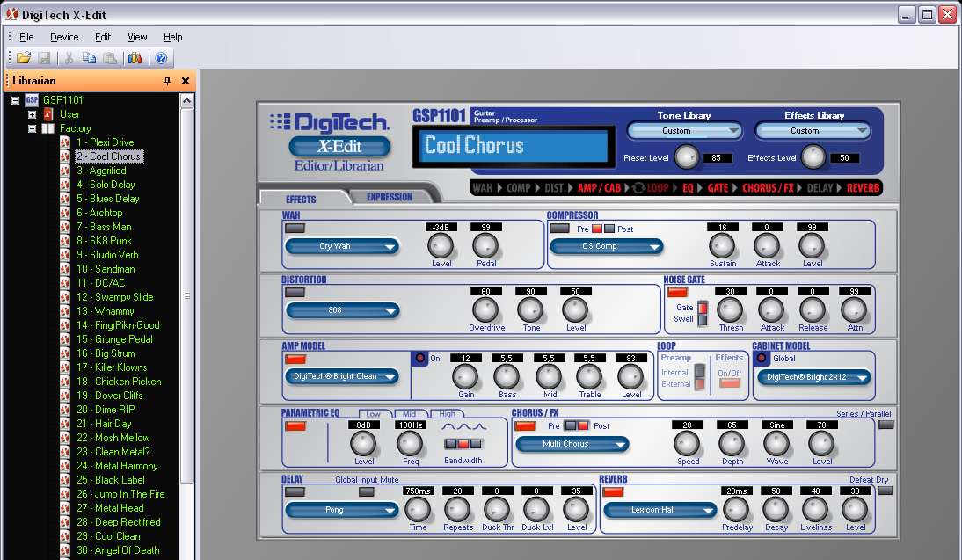Open the Device menu
The image size is (962, 560).
64,37
